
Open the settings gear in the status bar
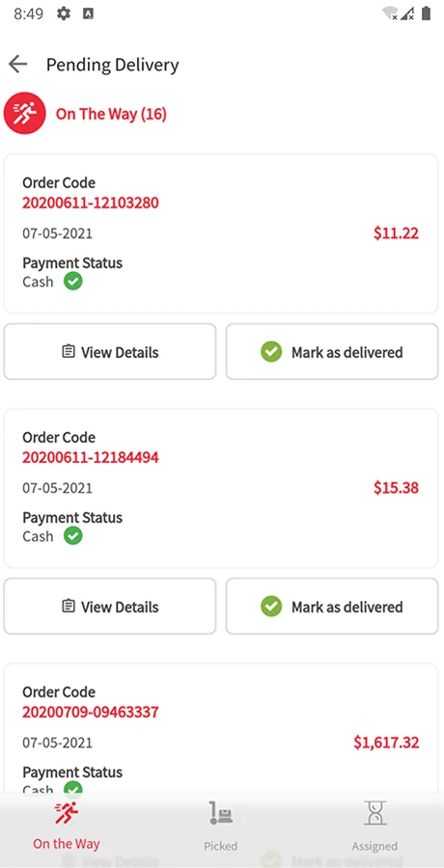click(x=64, y=14)
